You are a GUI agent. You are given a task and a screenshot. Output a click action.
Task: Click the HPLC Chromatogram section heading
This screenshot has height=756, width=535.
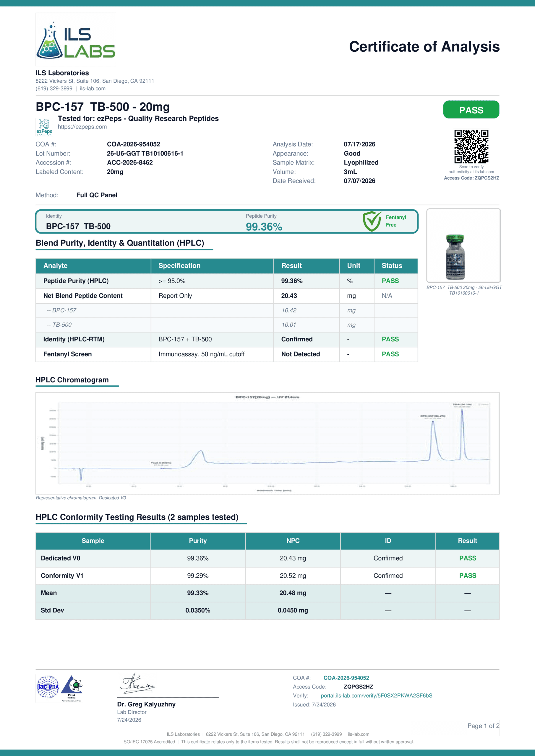[72, 380]
